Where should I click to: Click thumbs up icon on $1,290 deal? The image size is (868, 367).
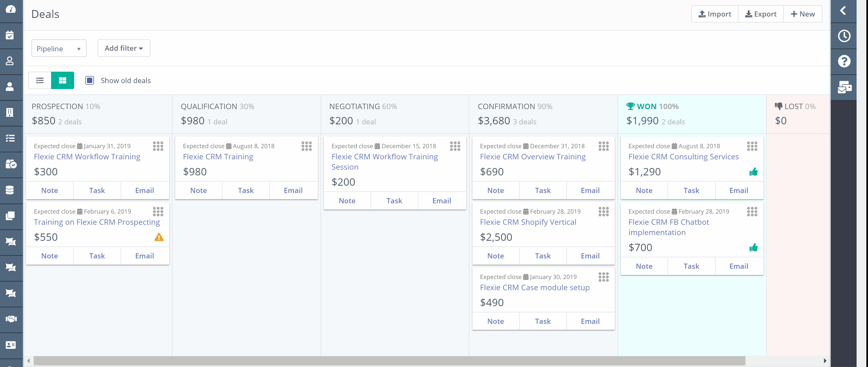click(x=753, y=172)
